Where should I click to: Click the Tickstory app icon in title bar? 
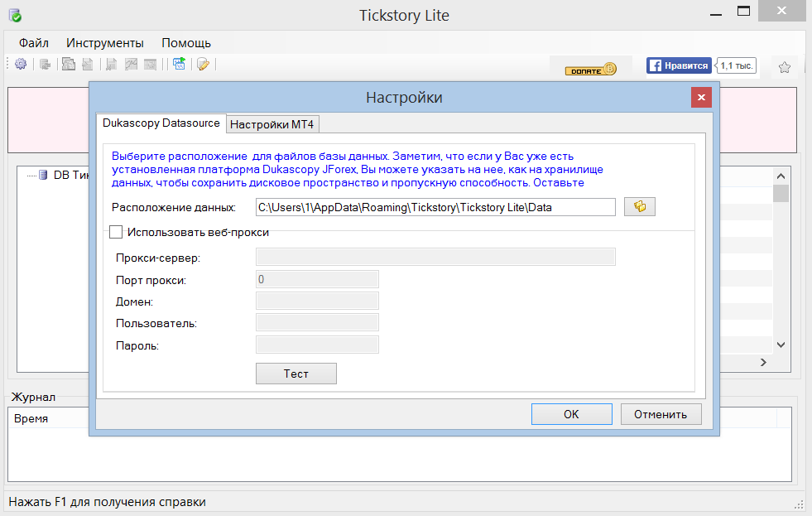tap(15, 16)
